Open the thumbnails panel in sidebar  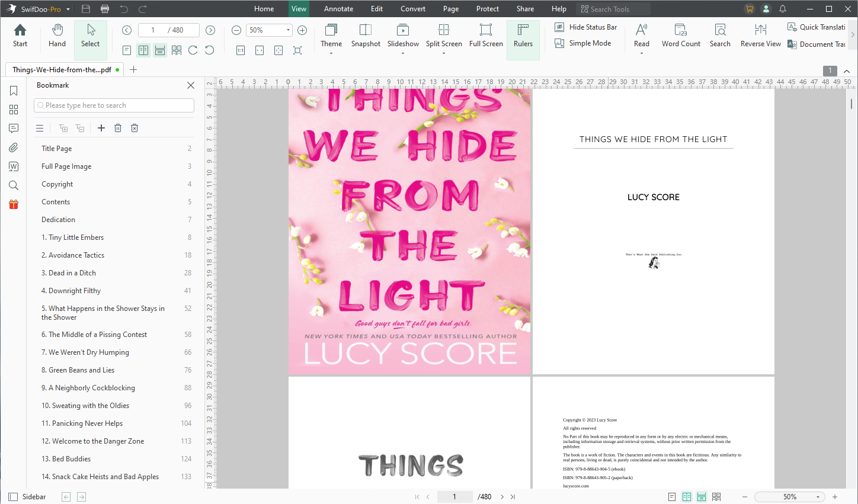point(14,110)
